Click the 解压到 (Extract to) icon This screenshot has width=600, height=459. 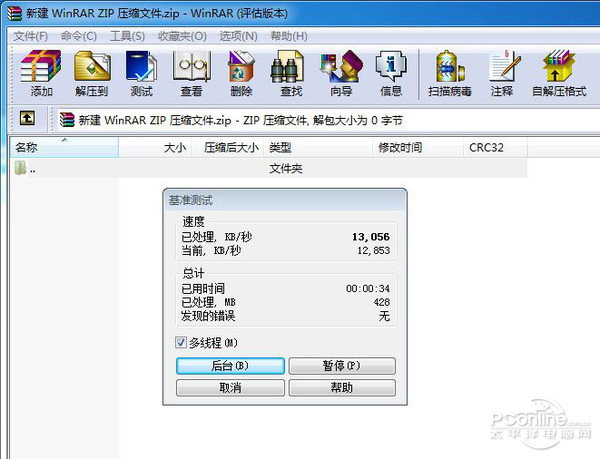[92, 73]
